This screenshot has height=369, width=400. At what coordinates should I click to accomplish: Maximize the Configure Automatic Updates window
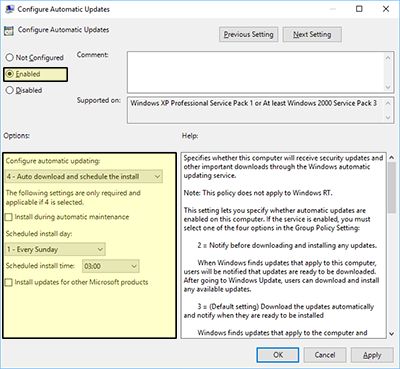pos(359,9)
